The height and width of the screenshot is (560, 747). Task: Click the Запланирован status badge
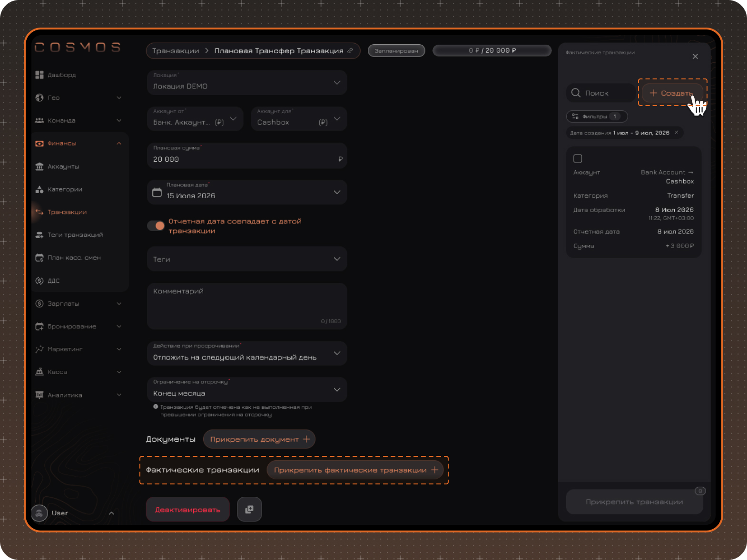pos(396,50)
